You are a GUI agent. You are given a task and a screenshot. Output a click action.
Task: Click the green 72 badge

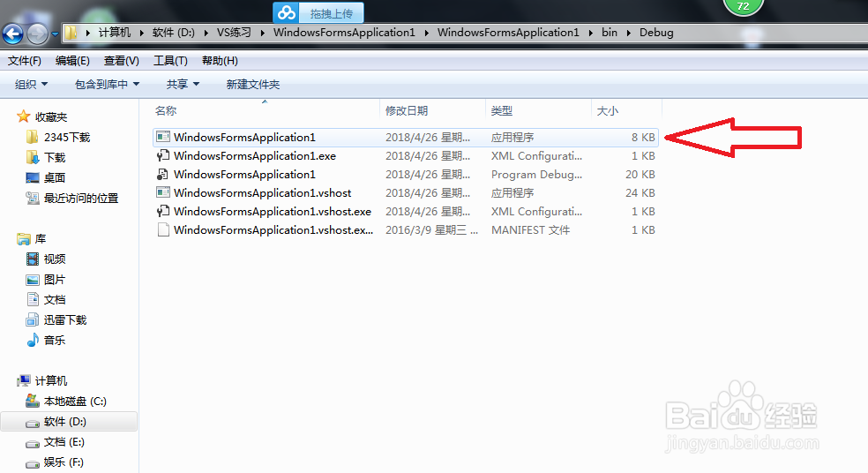tap(743, 6)
